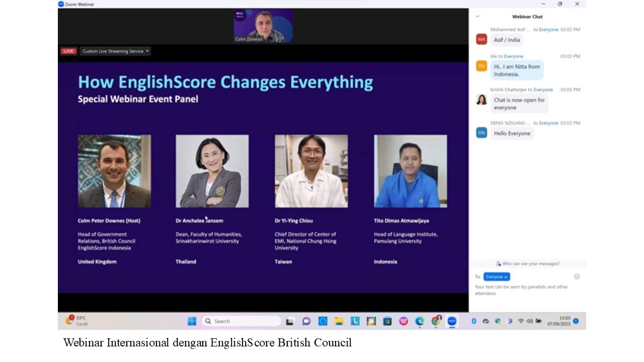Screen dimensions: 644x362
Task: Click the 'Hi.. I am Nitta from Indonesia..' message
Action: point(517,70)
